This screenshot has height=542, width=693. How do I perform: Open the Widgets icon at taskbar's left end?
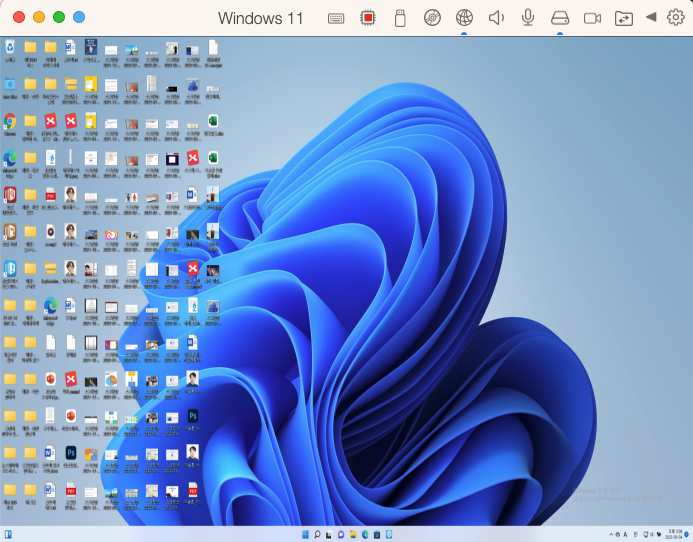pyautogui.click(x=8, y=534)
